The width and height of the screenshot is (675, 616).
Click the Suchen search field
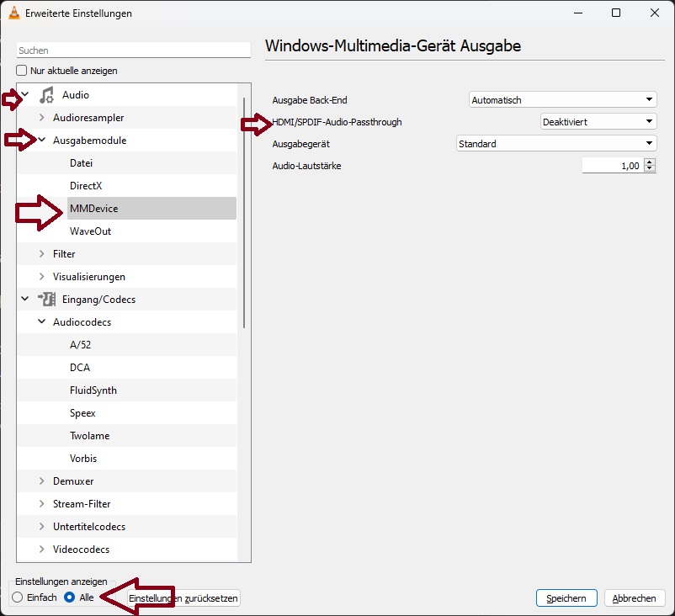134,50
